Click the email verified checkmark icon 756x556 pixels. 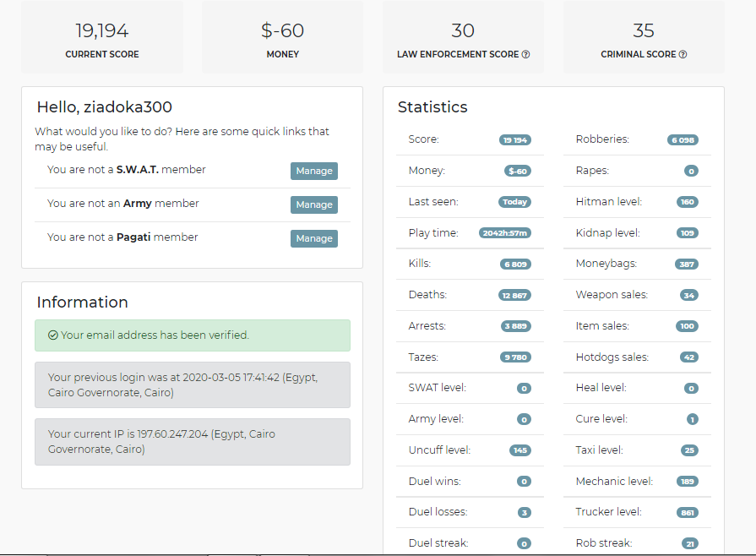coord(53,335)
